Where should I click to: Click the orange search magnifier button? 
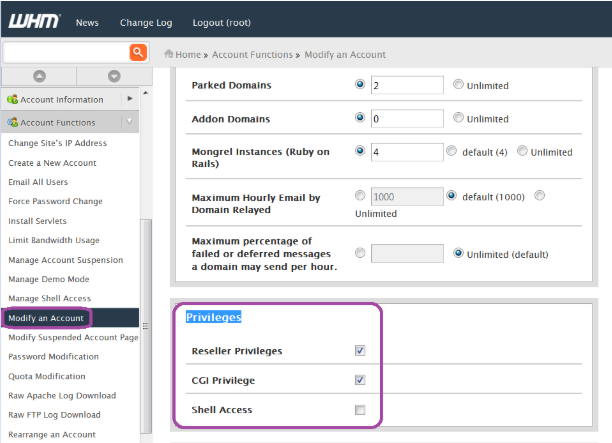(138, 52)
